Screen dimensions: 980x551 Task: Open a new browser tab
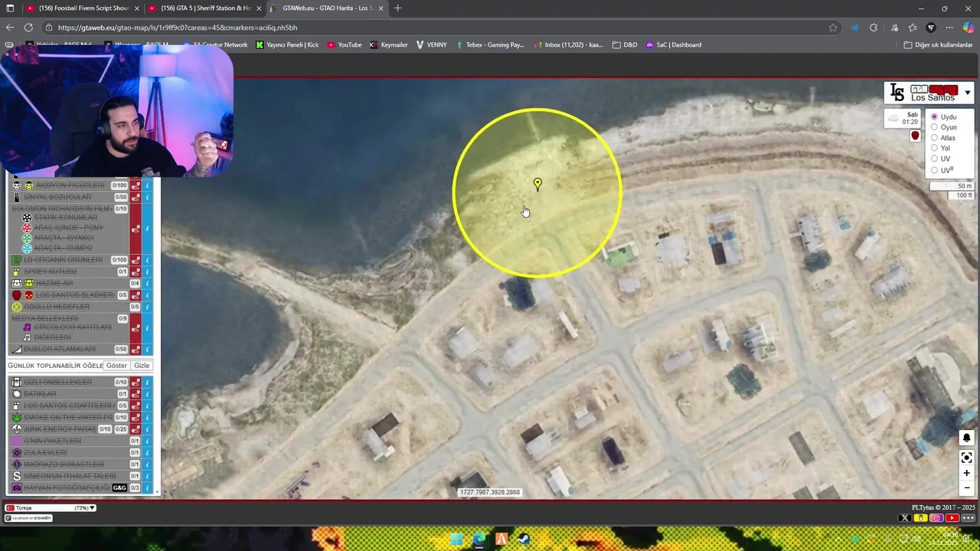click(397, 8)
